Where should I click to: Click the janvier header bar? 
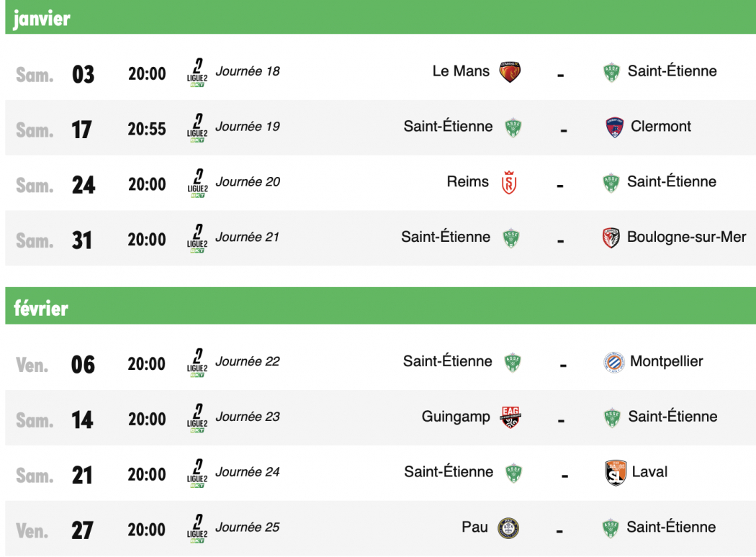click(x=378, y=19)
